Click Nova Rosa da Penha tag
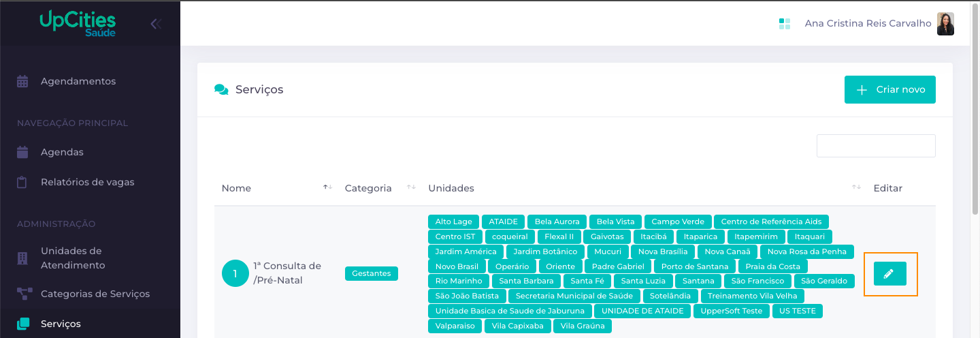This screenshot has height=338, width=980. click(807, 251)
